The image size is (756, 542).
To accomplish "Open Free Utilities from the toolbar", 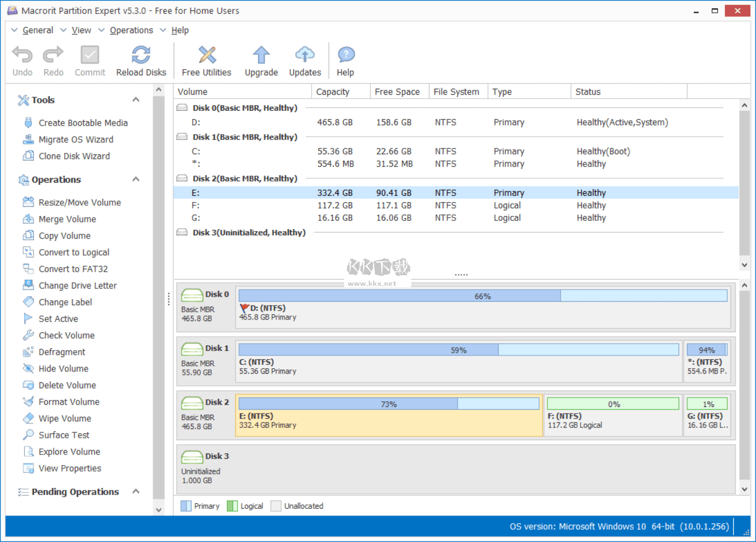I will tap(206, 55).
